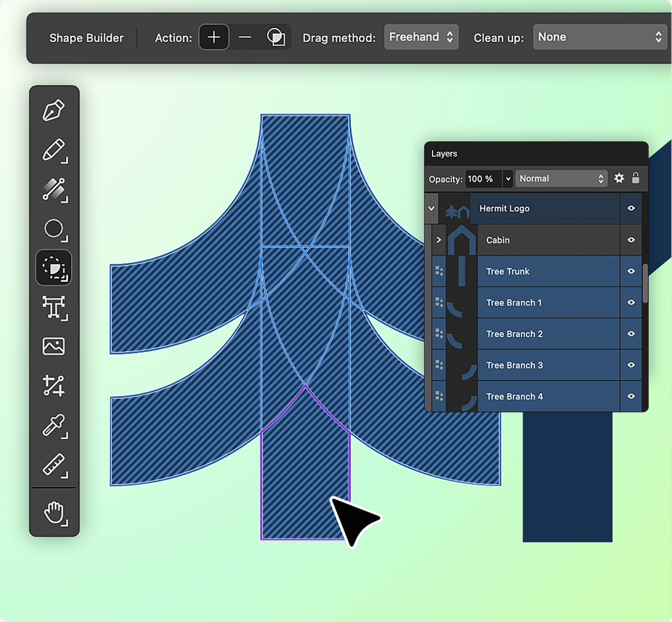Screen dimensions: 672x622
Task: Hide the Tree Trunk layer
Action: 631,271
